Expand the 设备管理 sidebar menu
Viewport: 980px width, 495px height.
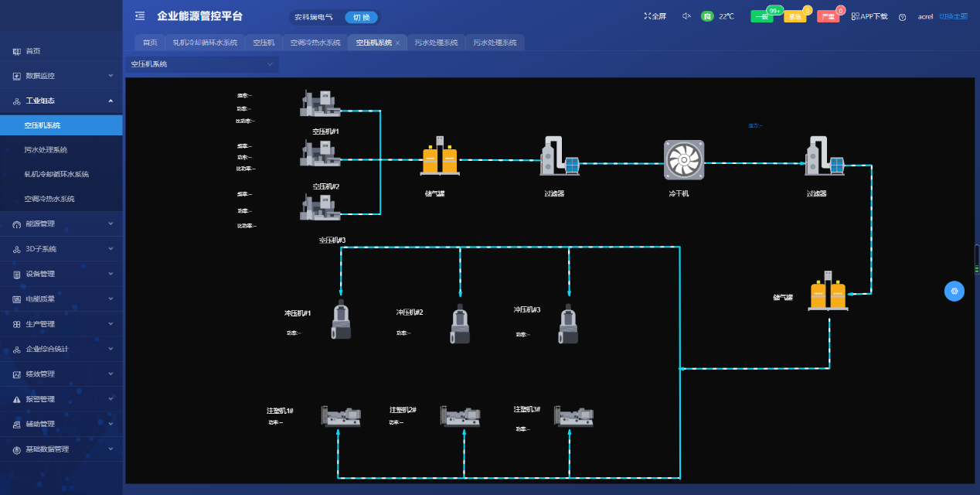pos(61,274)
